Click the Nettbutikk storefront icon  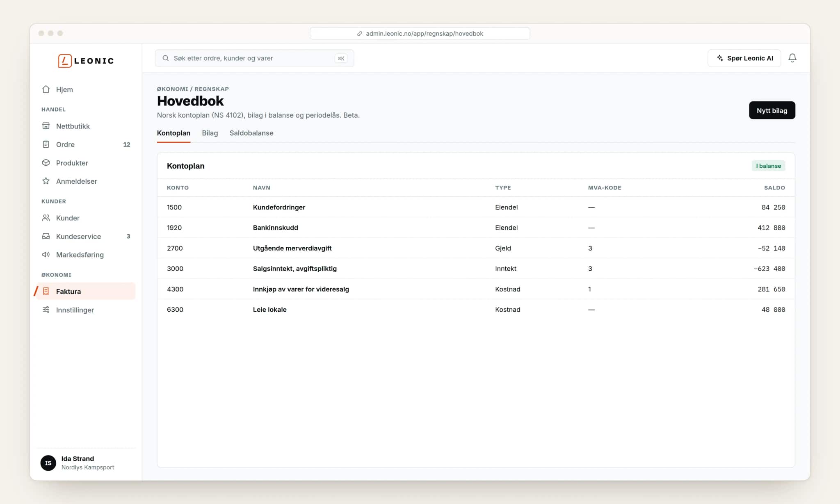pyautogui.click(x=46, y=126)
